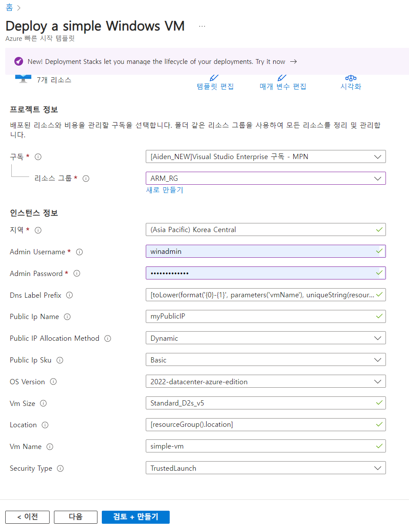Image resolution: width=409 pixels, height=532 pixels.
Task: Click the info icon beside Public Ip Sku
Action: tap(60, 360)
